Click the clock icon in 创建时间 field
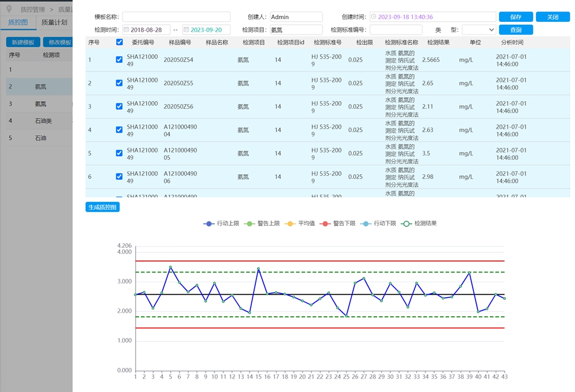This screenshot has height=392, width=575. pos(374,17)
